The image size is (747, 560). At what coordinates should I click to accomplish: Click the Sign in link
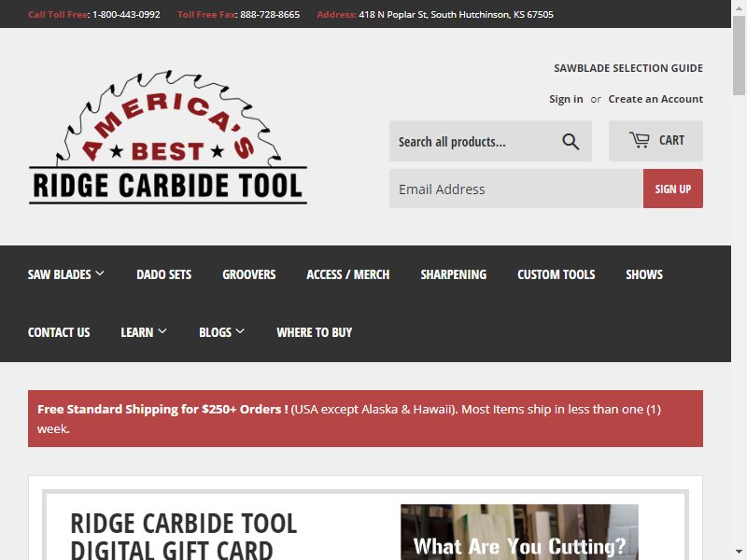pyautogui.click(x=566, y=99)
